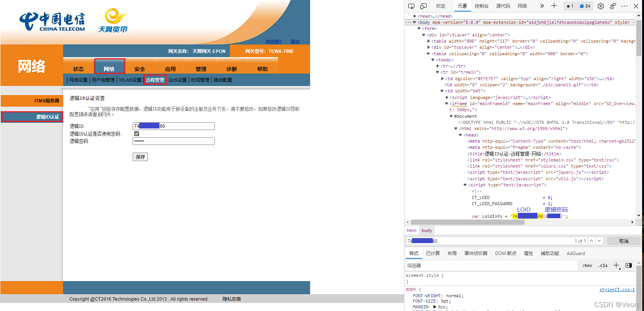Image resolution: width=644 pixels, height=311 pixels.
Task: Collapse the body element node
Action: click(x=414, y=22)
